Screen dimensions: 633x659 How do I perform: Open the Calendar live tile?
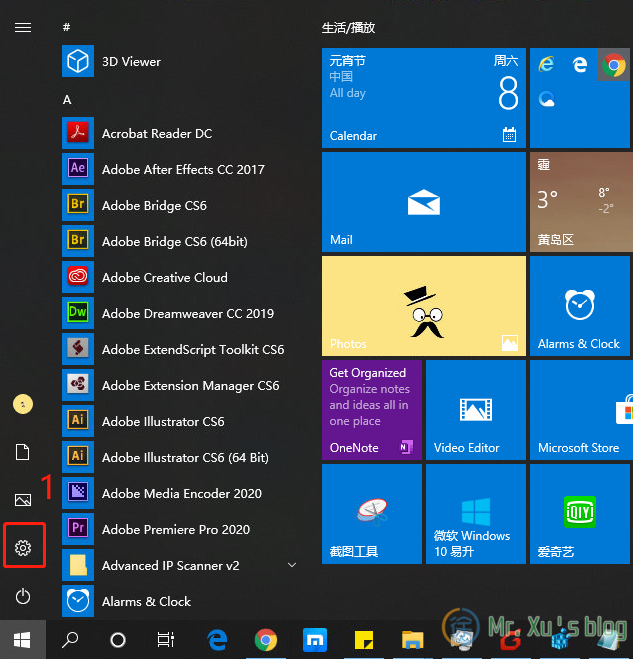coord(424,98)
